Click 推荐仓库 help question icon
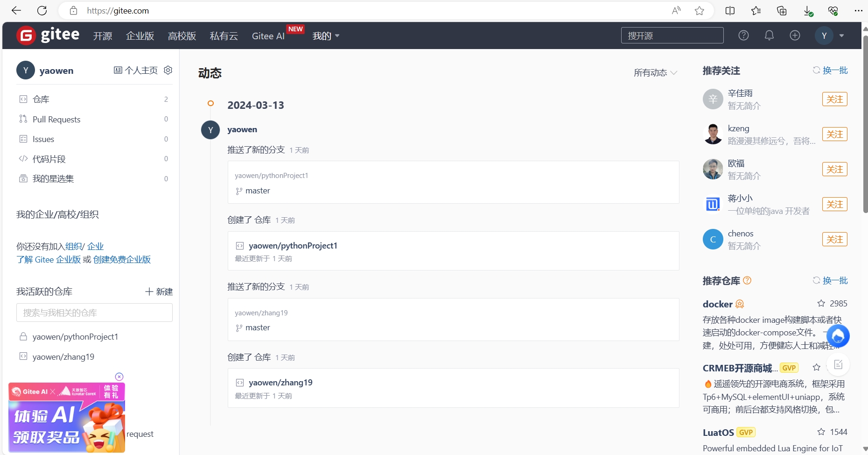This screenshot has height=455, width=868. (747, 280)
